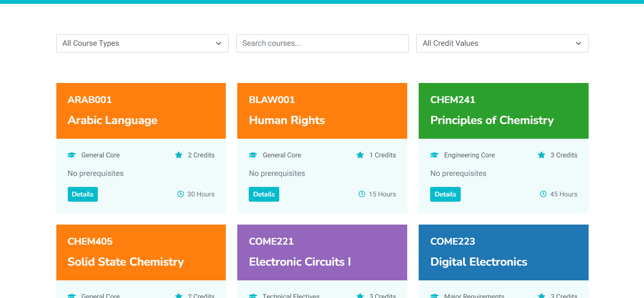View Details of Human Rights course

264,194
